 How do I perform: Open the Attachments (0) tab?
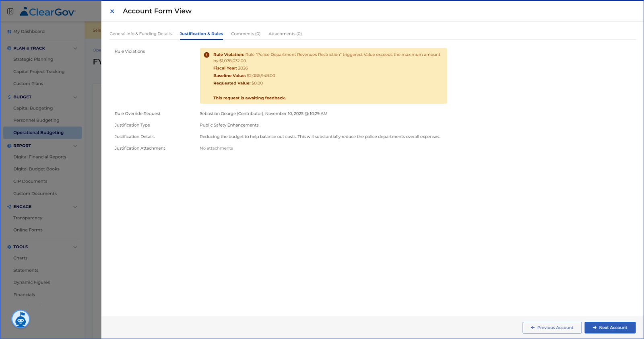285,34
